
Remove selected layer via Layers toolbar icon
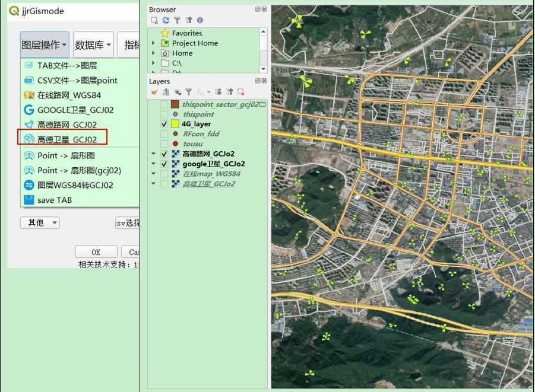[241, 92]
